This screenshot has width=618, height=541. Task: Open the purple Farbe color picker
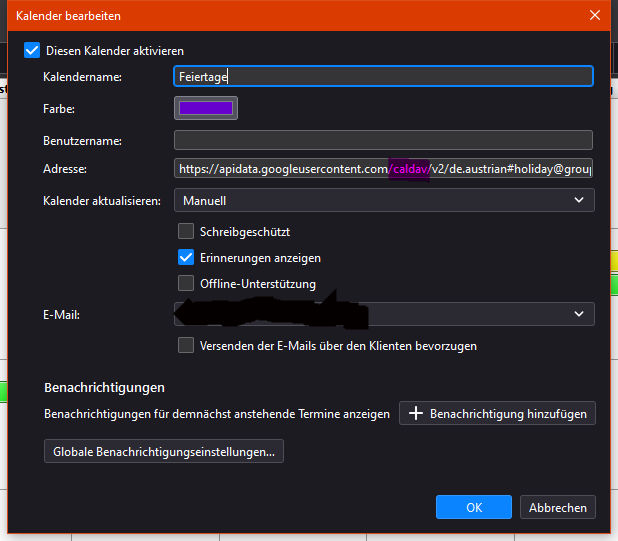[x=205, y=108]
